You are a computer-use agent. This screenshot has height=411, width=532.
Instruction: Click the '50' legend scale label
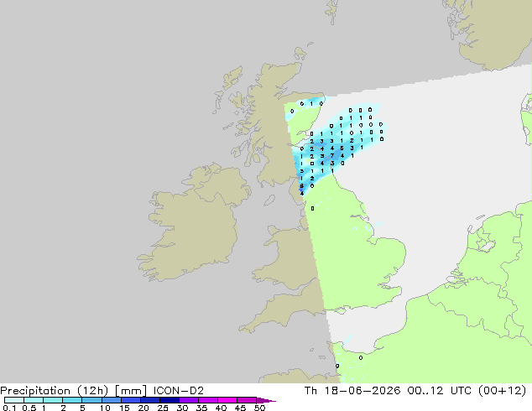point(259,408)
